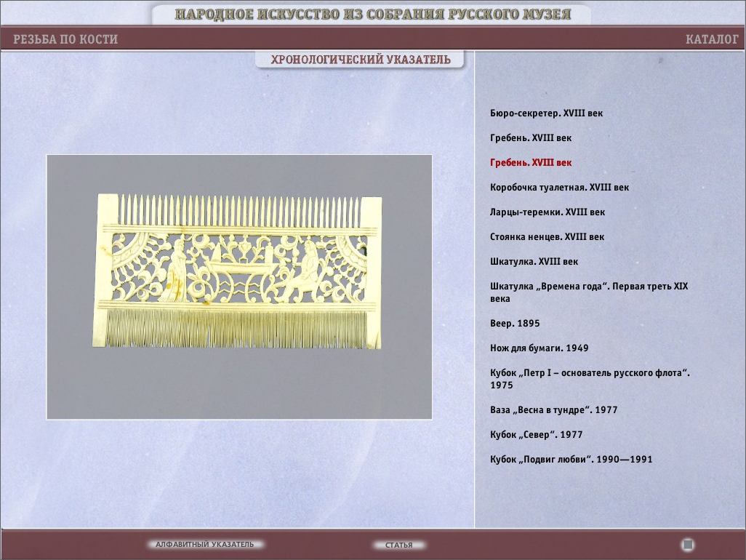Go to РЕЗЬБА ПО КОСТИ section
This screenshot has height=560, width=746.
[x=65, y=39]
